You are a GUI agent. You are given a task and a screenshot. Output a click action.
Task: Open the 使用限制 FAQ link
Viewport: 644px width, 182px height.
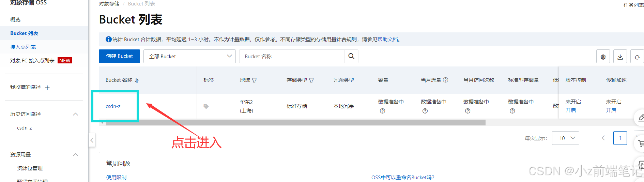tap(116, 177)
